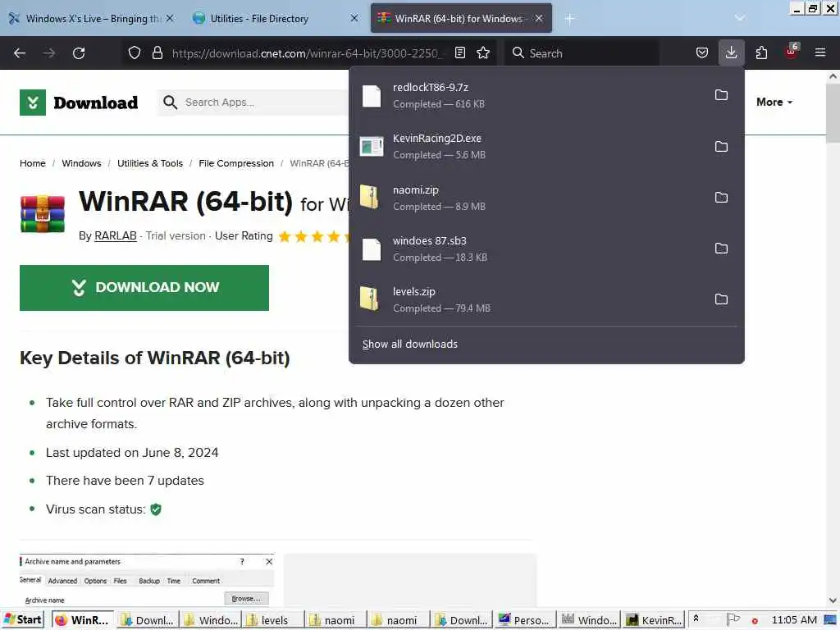Close the downloads panel via toolbar download icon
This screenshot has width=840, height=630.
(731, 52)
